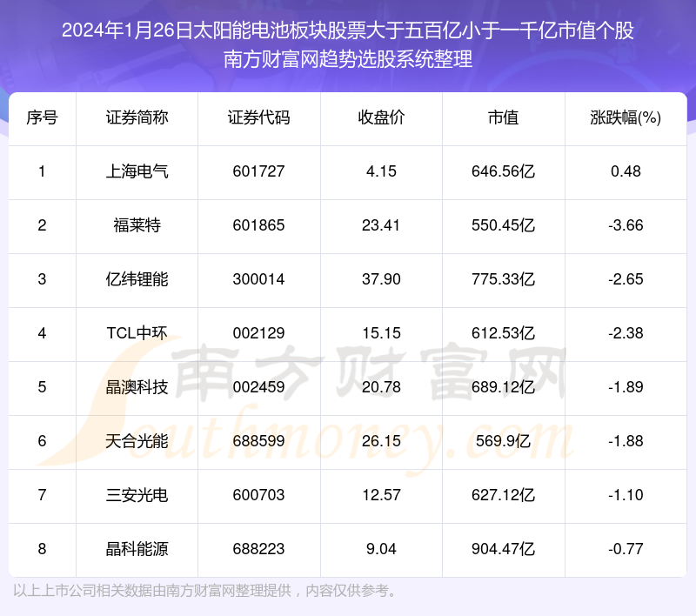This screenshot has width=696, height=616.
Task: Click the title line starting 2024年1月26日
Action: click(348, 30)
